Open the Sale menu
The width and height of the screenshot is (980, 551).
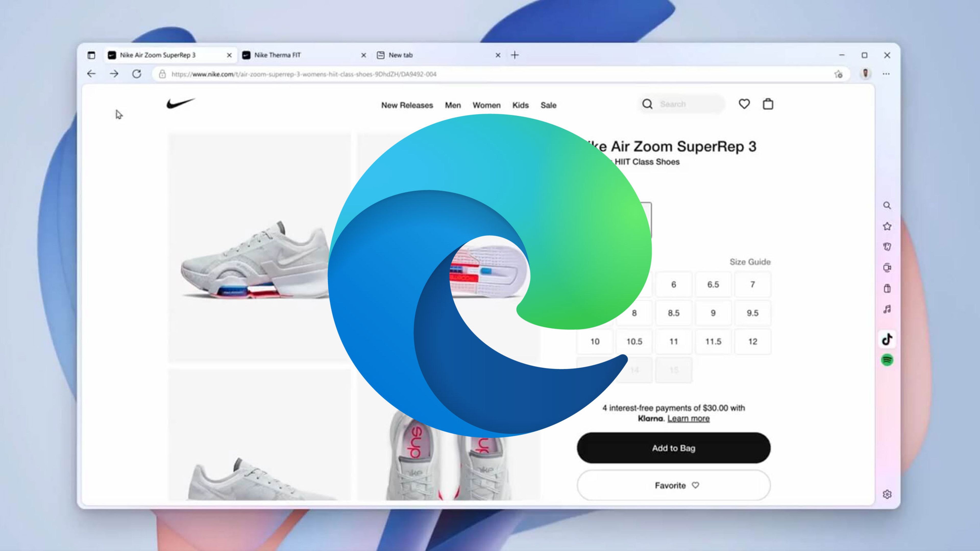pos(548,105)
